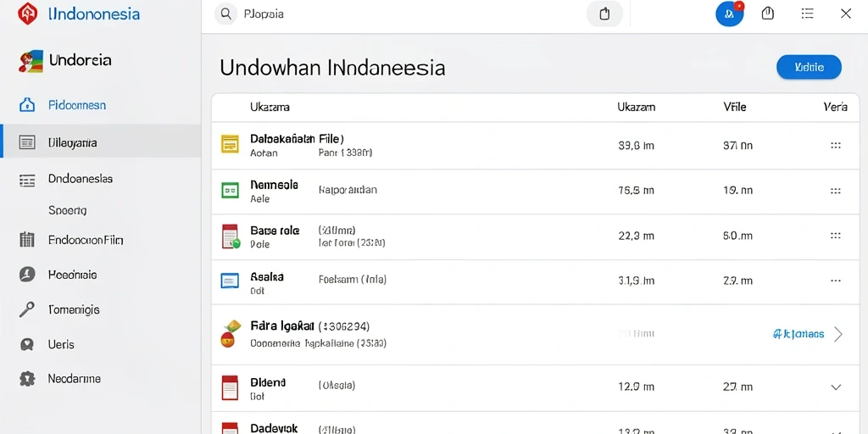Expand the Didend row chevron
868x434 pixels.
click(837, 387)
